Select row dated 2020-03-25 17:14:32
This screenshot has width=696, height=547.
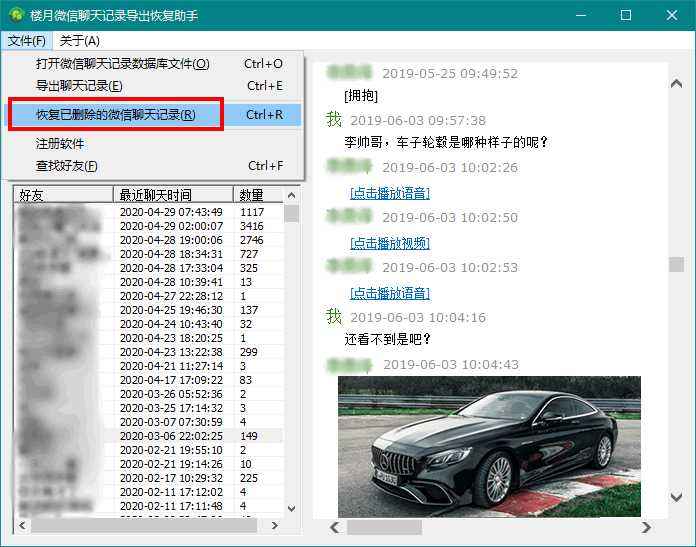(x=149, y=408)
